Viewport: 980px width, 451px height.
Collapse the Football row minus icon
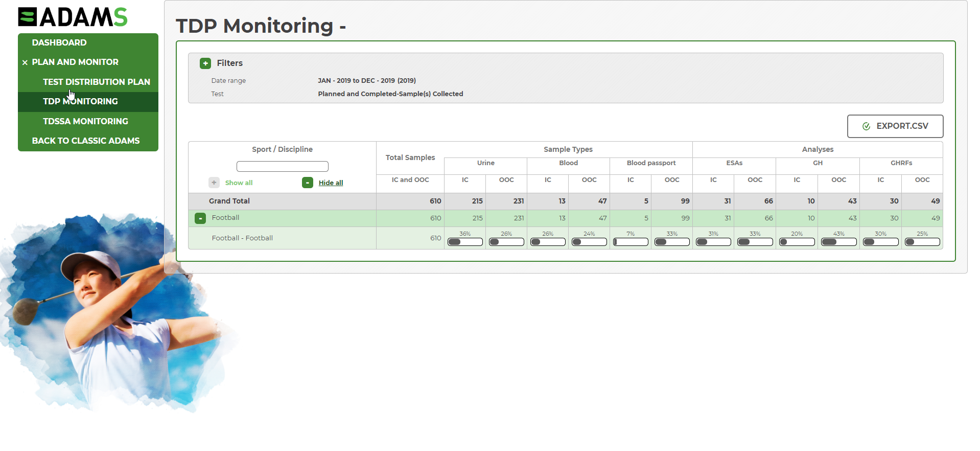[x=200, y=218]
